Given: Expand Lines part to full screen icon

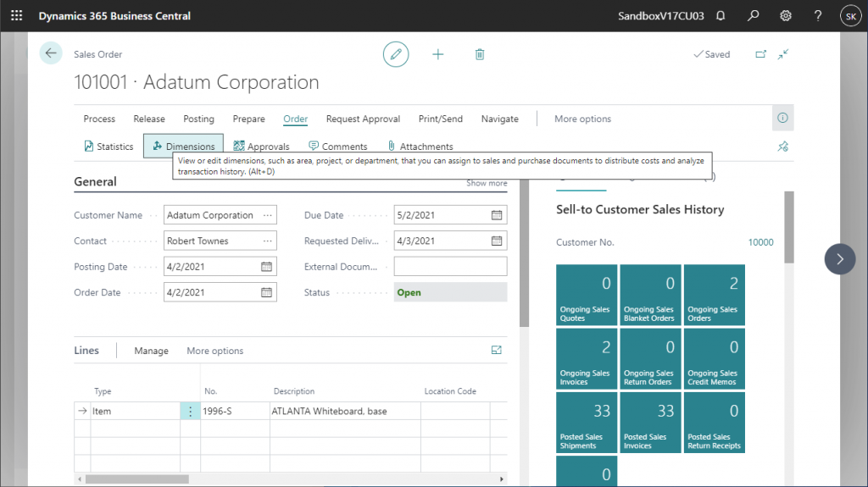Looking at the screenshot, I should [497, 350].
